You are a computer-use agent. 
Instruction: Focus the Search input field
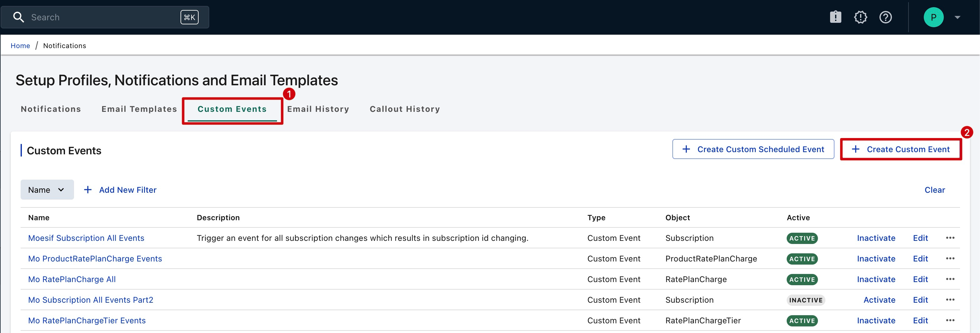click(103, 17)
